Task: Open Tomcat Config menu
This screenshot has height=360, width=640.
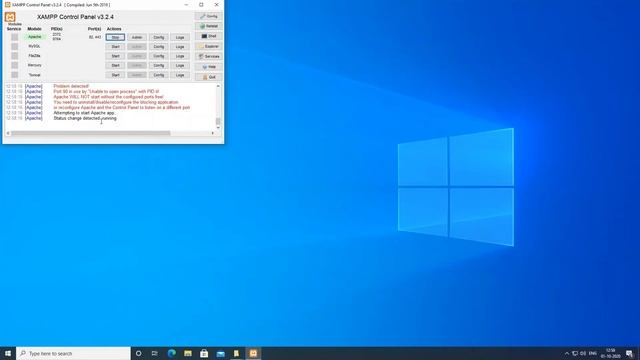Action: 158,75
